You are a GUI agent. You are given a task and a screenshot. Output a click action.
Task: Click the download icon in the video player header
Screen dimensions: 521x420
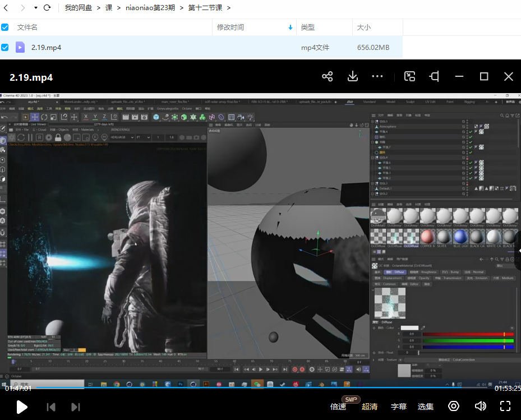coord(353,76)
